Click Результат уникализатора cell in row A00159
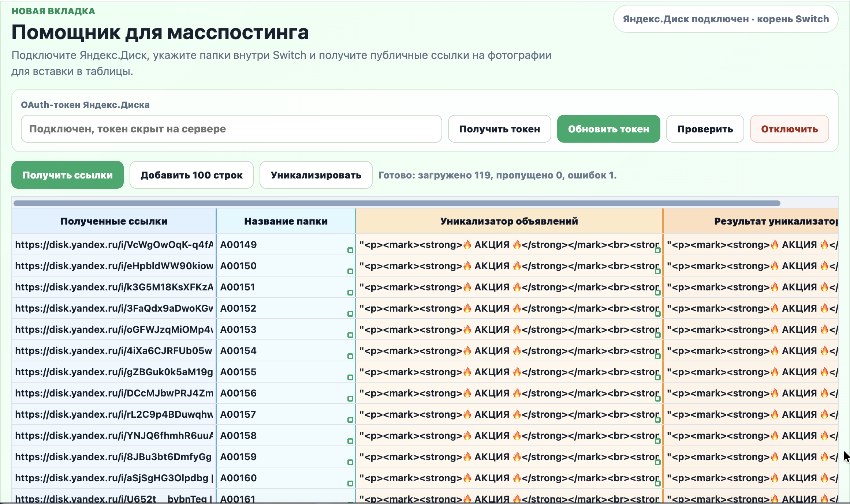The image size is (850, 504). [x=751, y=456]
